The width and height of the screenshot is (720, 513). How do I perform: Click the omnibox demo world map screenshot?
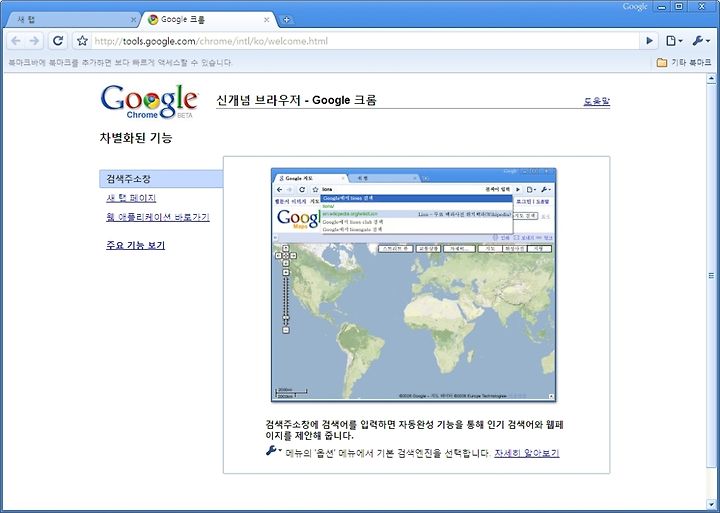tap(414, 285)
